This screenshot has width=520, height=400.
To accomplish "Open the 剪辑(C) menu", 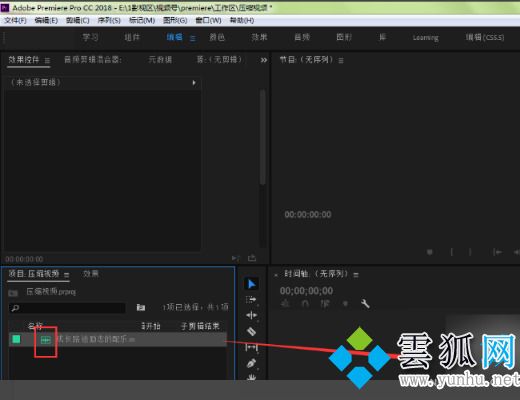I will (78, 20).
